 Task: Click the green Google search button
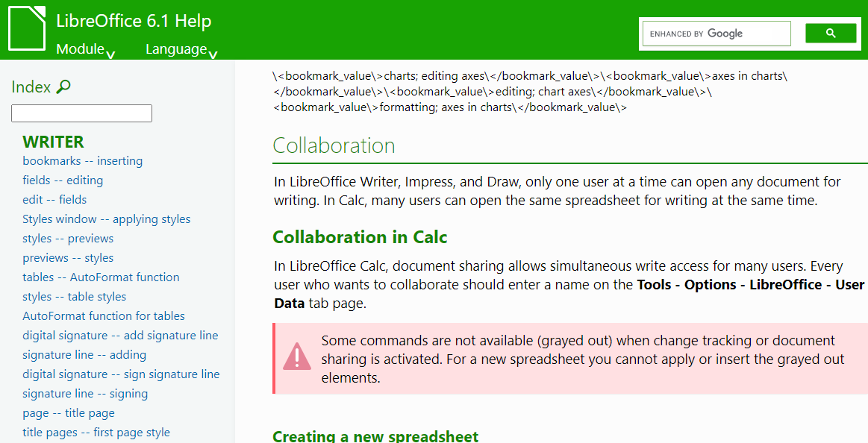831,33
